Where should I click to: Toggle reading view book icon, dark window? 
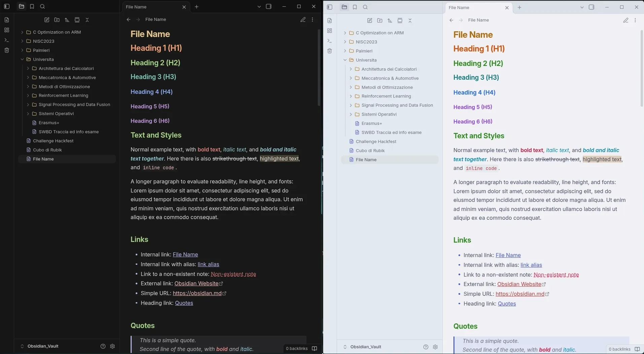(314, 348)
